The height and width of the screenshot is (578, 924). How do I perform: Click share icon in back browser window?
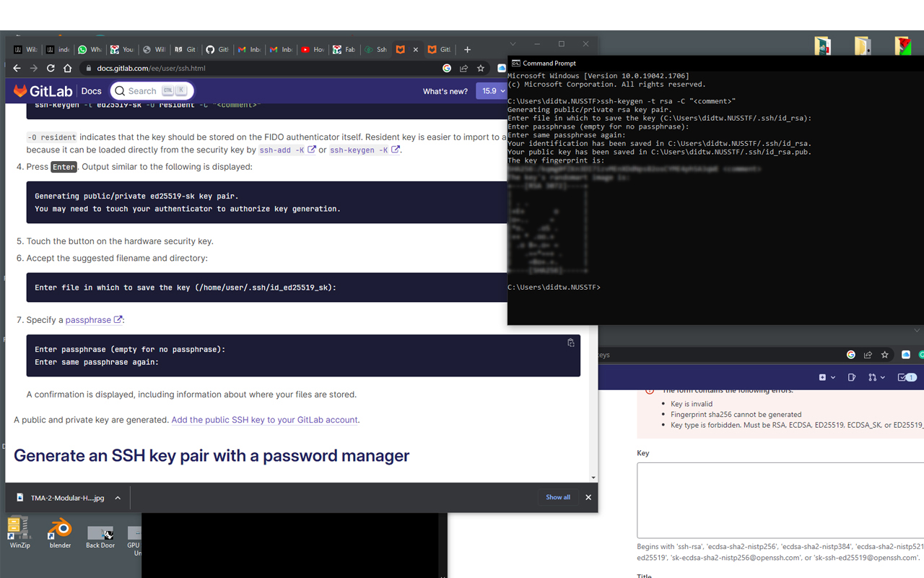tap(868, 355)
